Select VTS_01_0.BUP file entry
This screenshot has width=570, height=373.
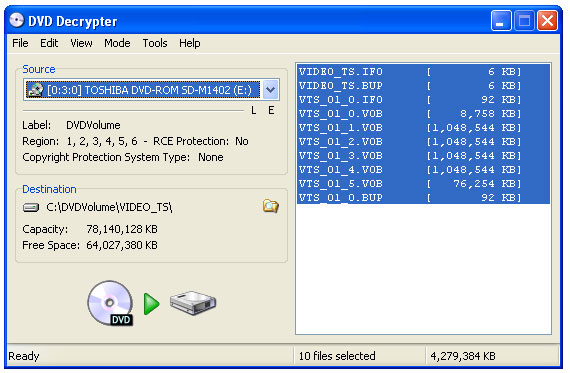(x=424, y=197)
